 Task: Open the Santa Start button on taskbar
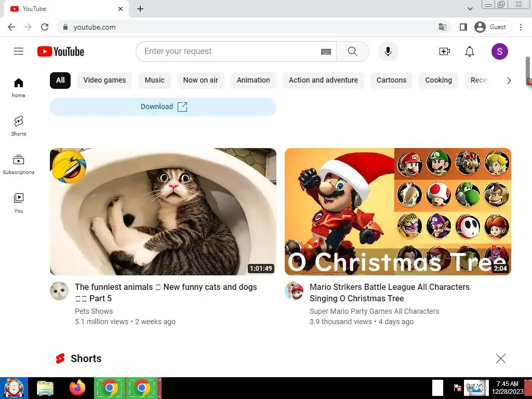tap(14, 388)
